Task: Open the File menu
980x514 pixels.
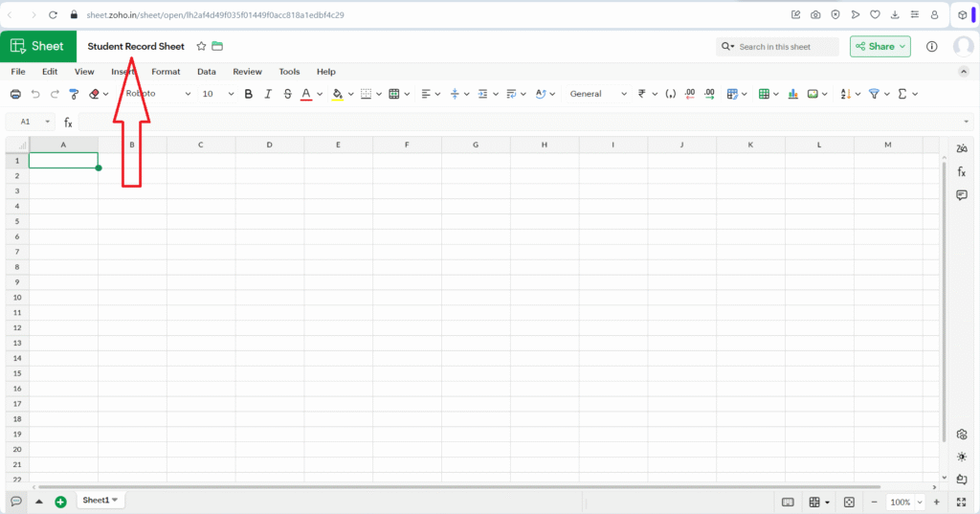Action: (18, 71)
